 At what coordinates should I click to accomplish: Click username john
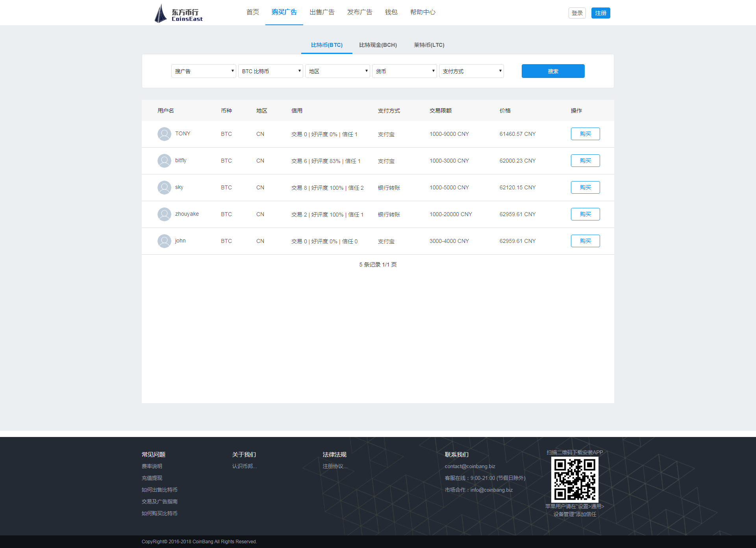[x=180, y=241]
